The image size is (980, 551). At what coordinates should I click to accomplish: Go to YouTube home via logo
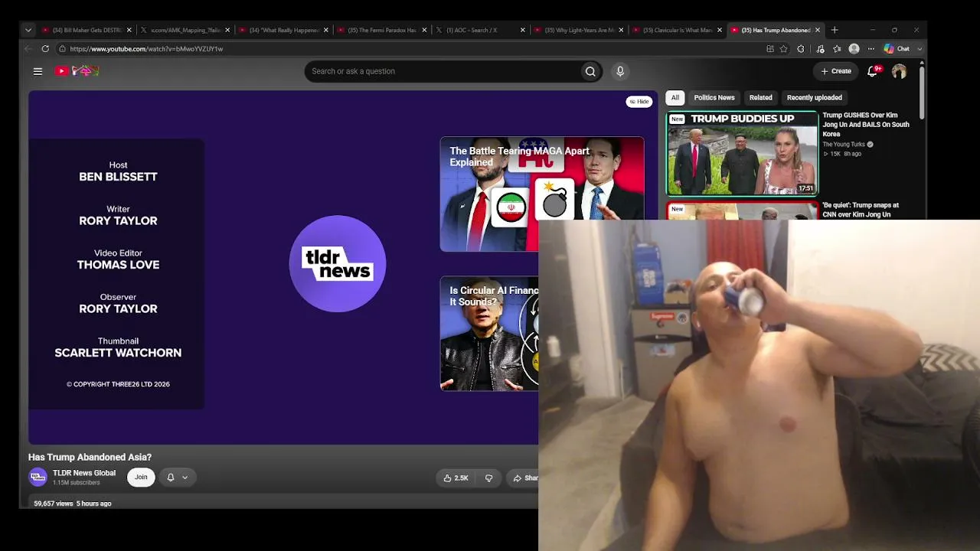[x=77, y=71]
